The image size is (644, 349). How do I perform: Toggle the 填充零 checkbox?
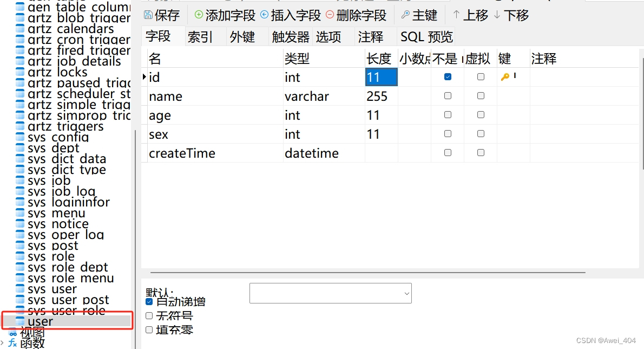click(x=149, y=329)
